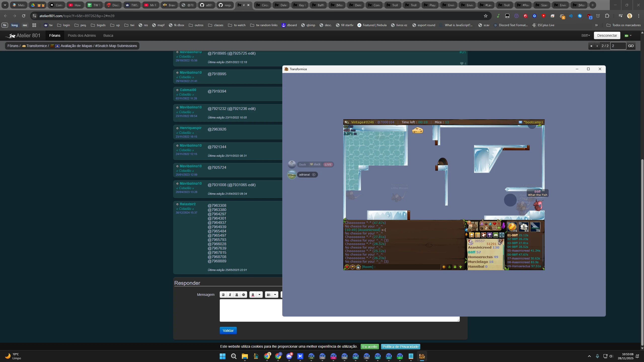This screenshot has height=362, width=644.
Task: Open the Chrome extensions puzzle icon
Action: click(607, 16)
